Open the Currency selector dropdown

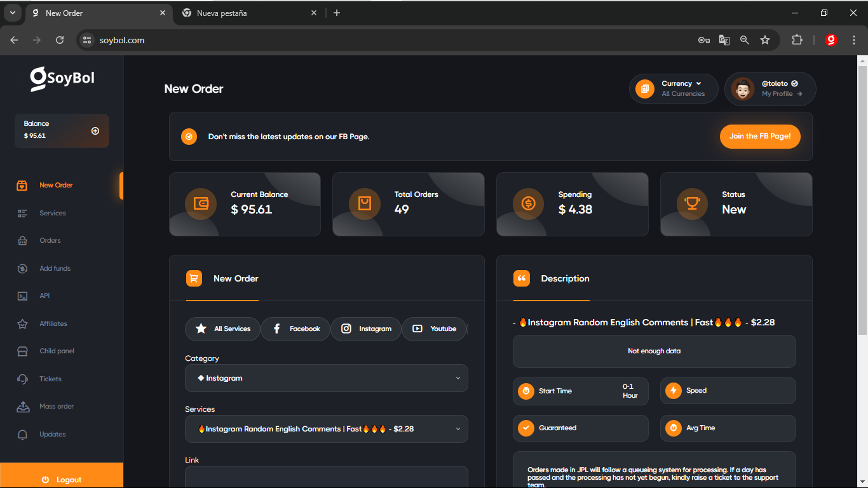pos(674,88)
